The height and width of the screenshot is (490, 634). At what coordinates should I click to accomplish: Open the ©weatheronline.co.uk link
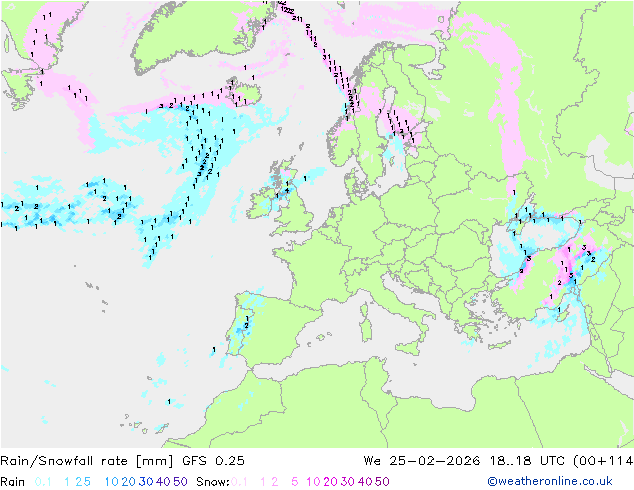[x=550, y=481]
